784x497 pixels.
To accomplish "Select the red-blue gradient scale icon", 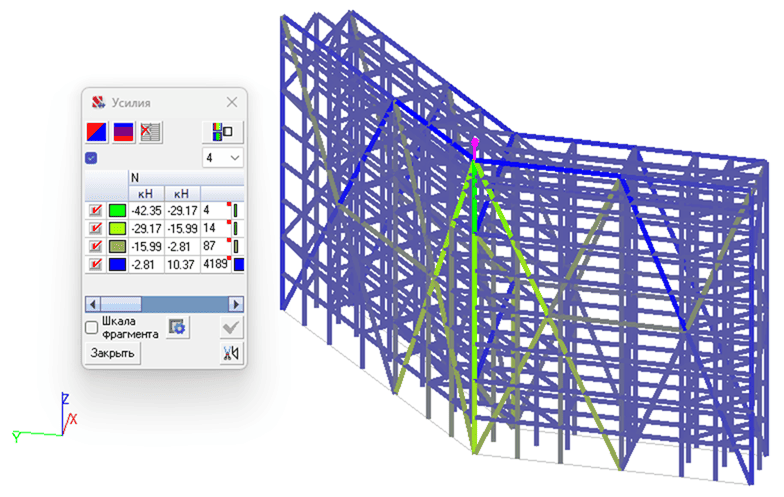I will [x=124, y=131].
